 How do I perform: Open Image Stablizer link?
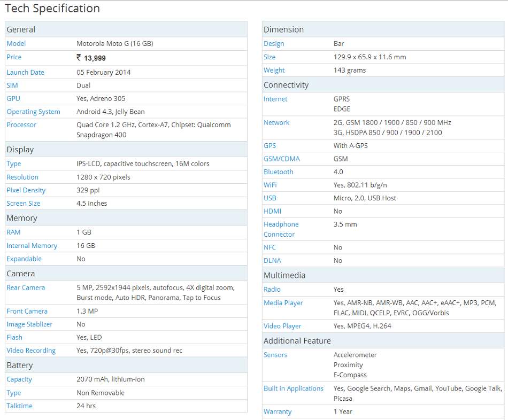[29, 324]
